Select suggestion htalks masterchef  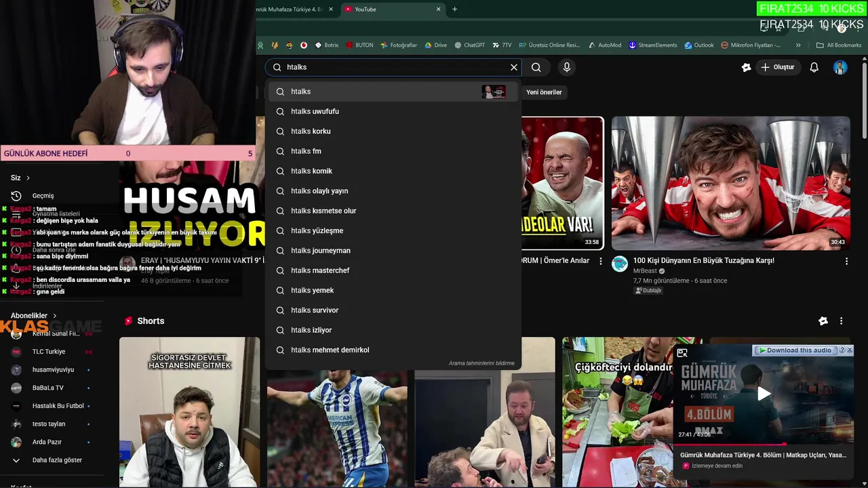click(x=393, y=270)
